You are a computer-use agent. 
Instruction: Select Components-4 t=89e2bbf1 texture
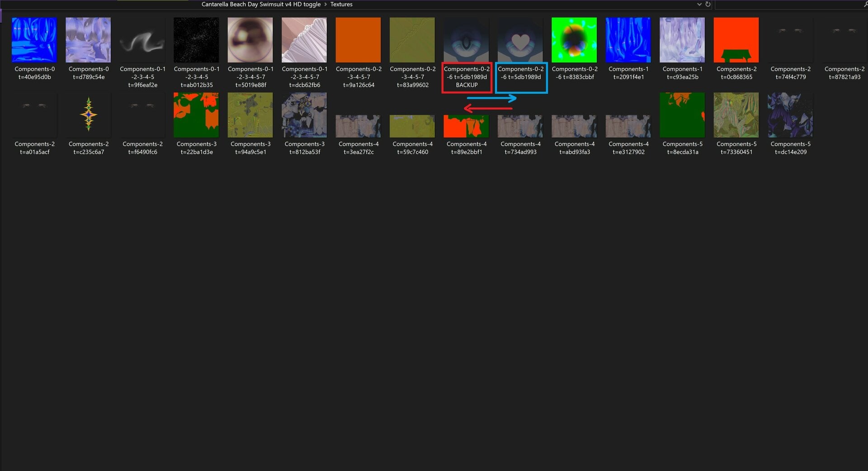[x=466, y=126]
